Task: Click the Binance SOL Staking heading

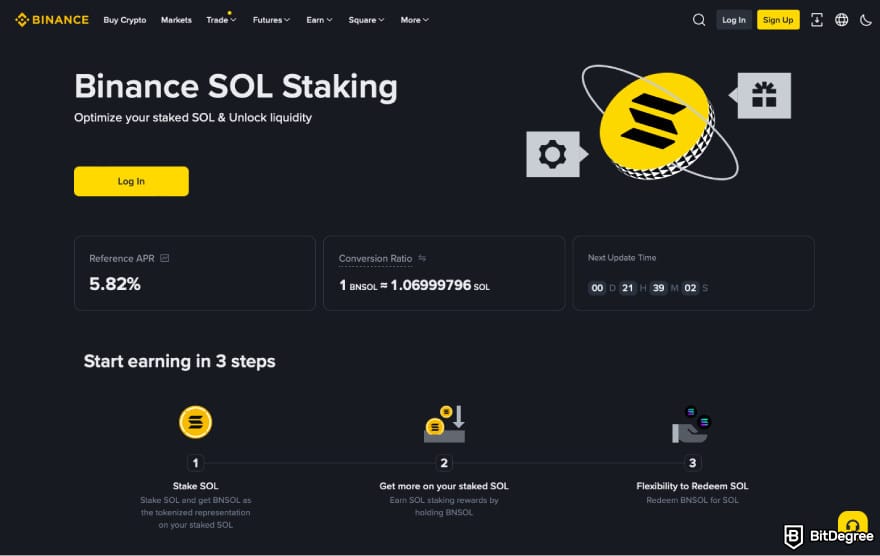Action: pos(236,87)
